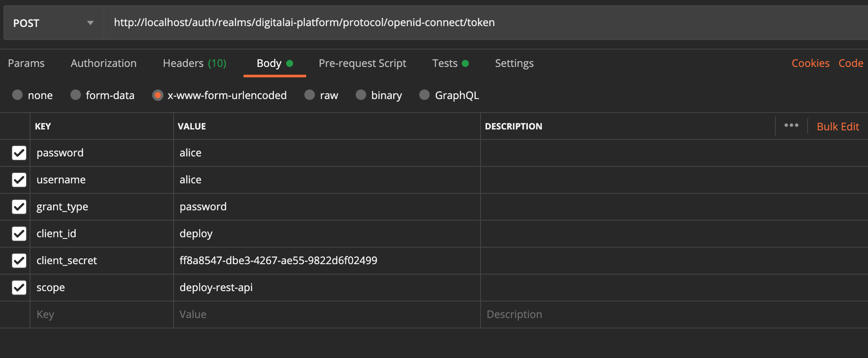868x358 pixels.
Task: Click the description cell of scope row
Action: [x=674, y=288]
